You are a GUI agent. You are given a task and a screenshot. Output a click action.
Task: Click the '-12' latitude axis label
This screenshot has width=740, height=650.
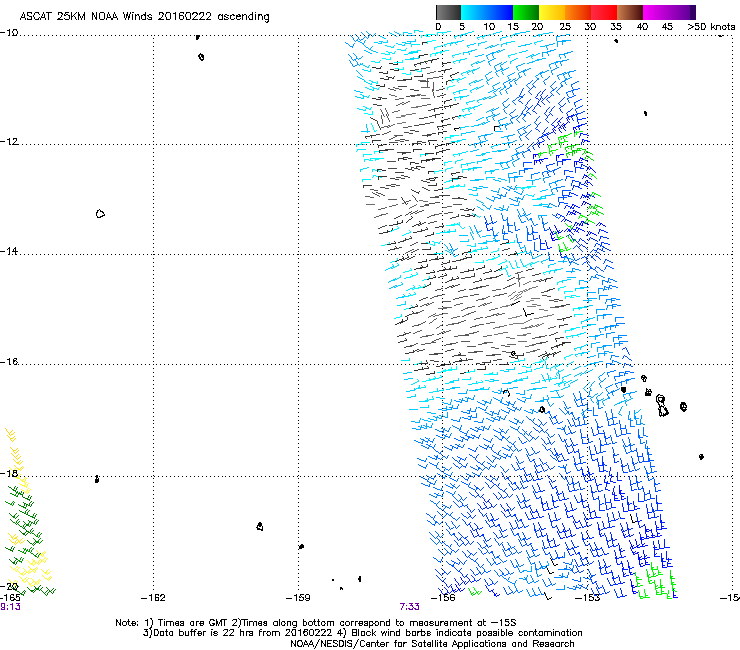pyautogui.click(x=9, y=142)
